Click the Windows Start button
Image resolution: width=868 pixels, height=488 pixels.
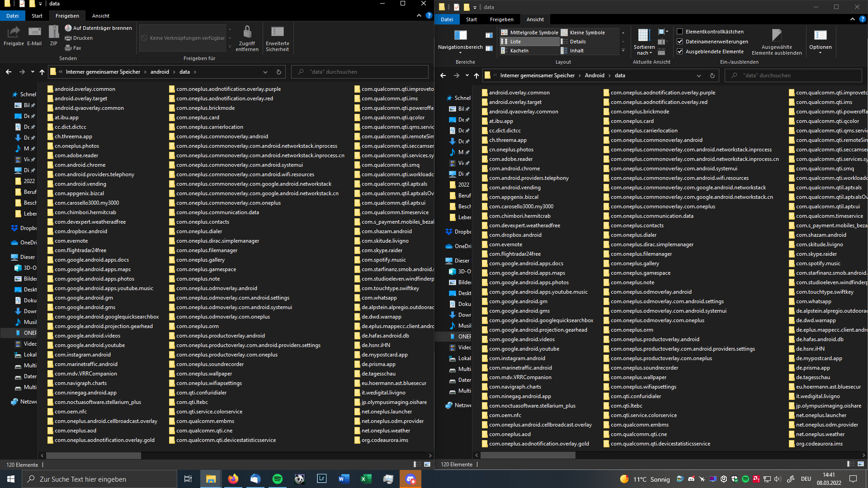(x=11, y=479)
